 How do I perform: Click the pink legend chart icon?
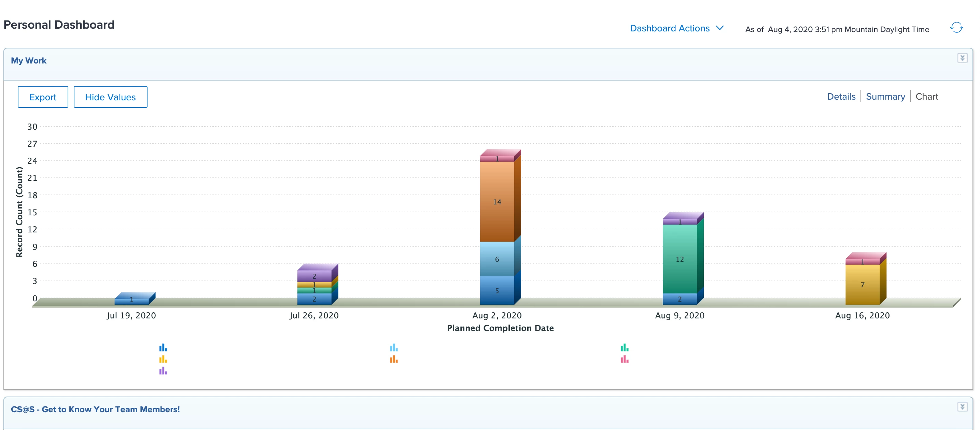[624, 359]
